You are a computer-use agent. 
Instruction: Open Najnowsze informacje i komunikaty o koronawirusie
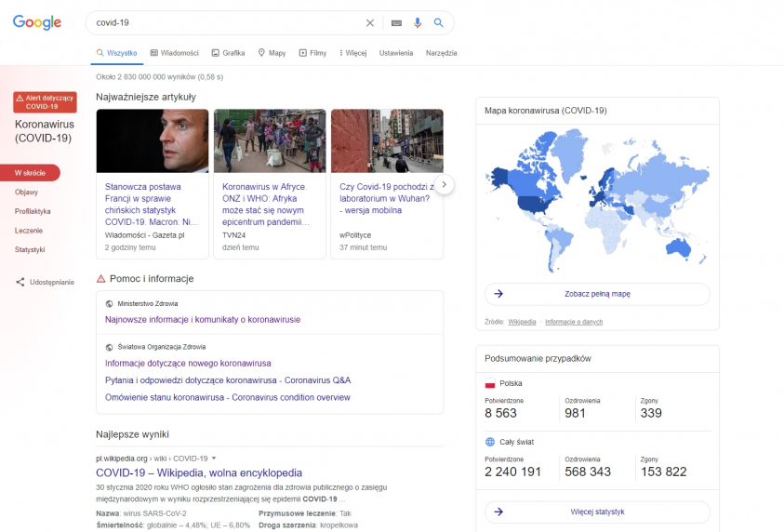pyautogui.click(x=203, y=320)
